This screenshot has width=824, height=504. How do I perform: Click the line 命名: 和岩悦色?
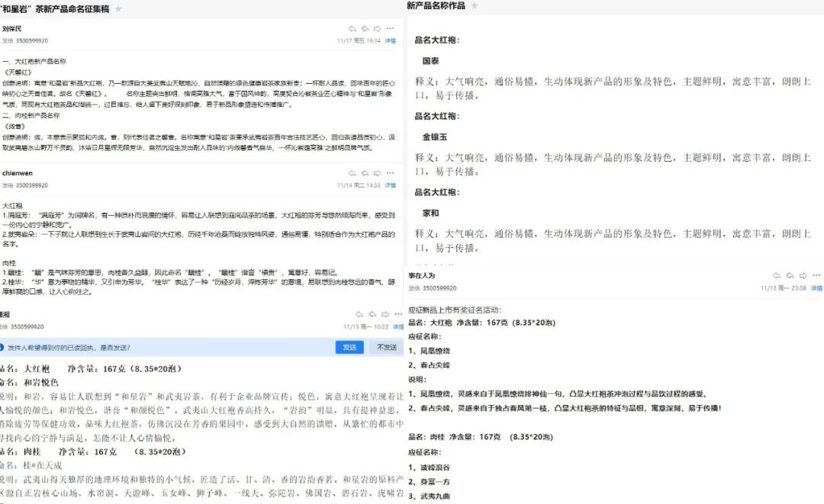[x=29, y=383]
